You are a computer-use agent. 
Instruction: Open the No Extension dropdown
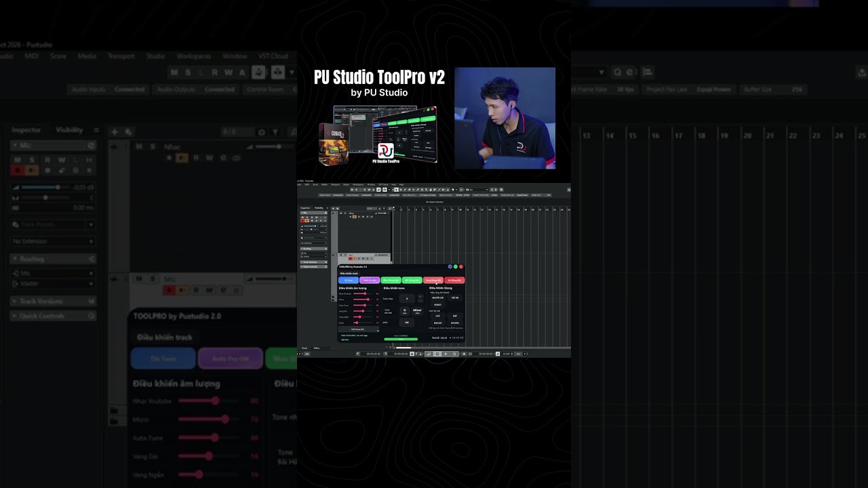(x=313, y=243)
